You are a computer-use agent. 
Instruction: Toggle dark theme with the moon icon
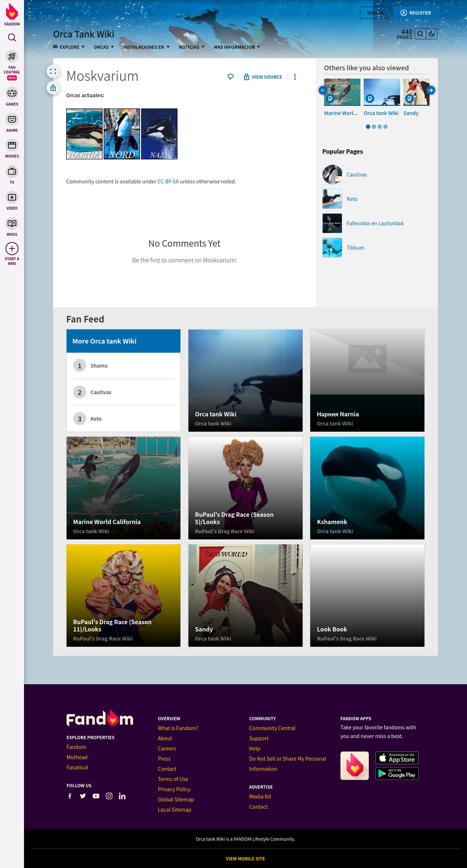coord(432,34)
